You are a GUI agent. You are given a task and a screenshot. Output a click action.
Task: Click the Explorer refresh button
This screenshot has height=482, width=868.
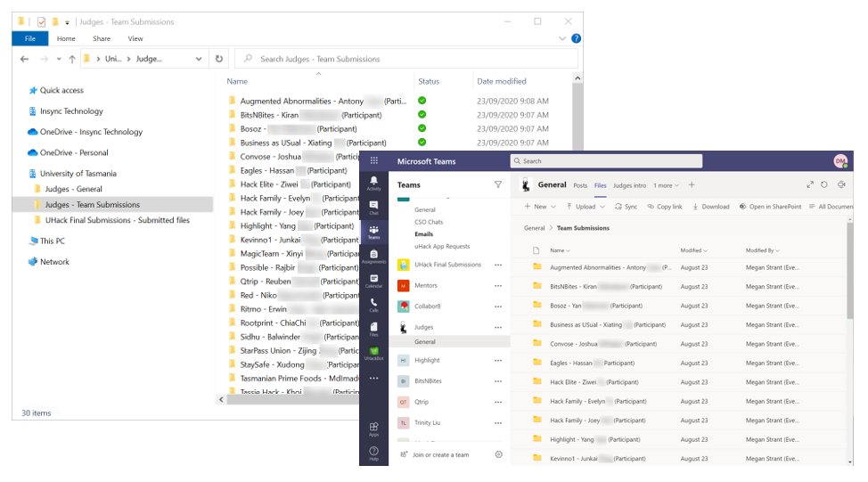pyautogui.click(x=219, y=59)
